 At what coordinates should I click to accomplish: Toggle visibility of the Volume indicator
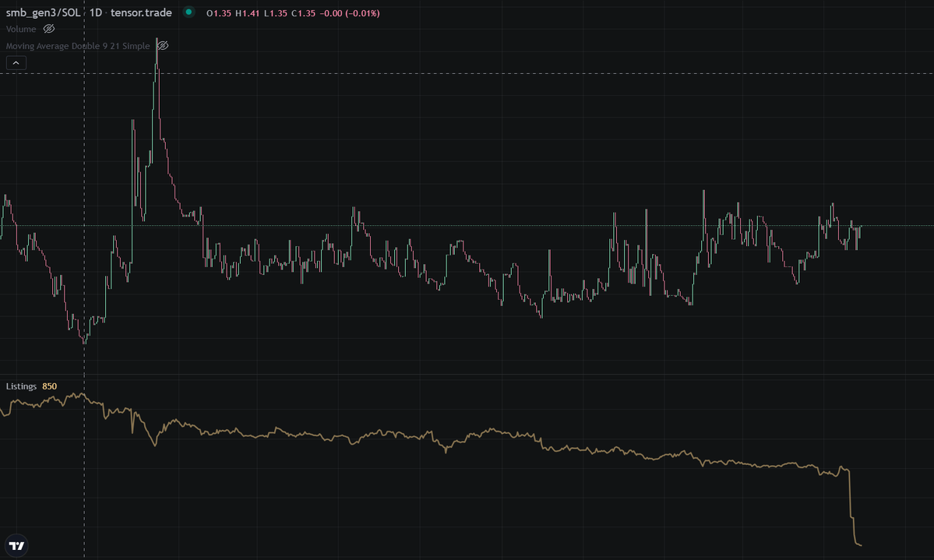pyautogui.click(x=49, y=29)
